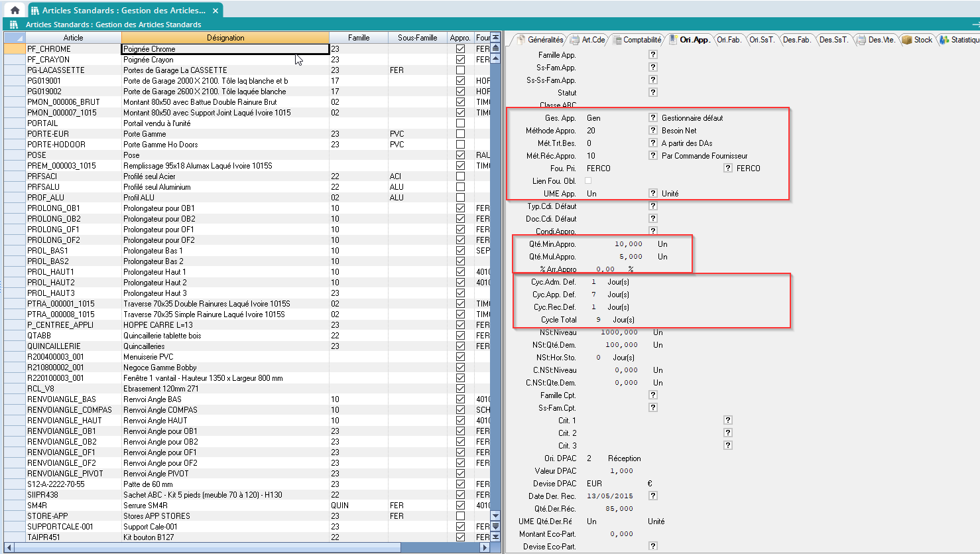Viewport: 980px width, 554px height.
Task: Click the Home icon tab
Action: (15, 10)
